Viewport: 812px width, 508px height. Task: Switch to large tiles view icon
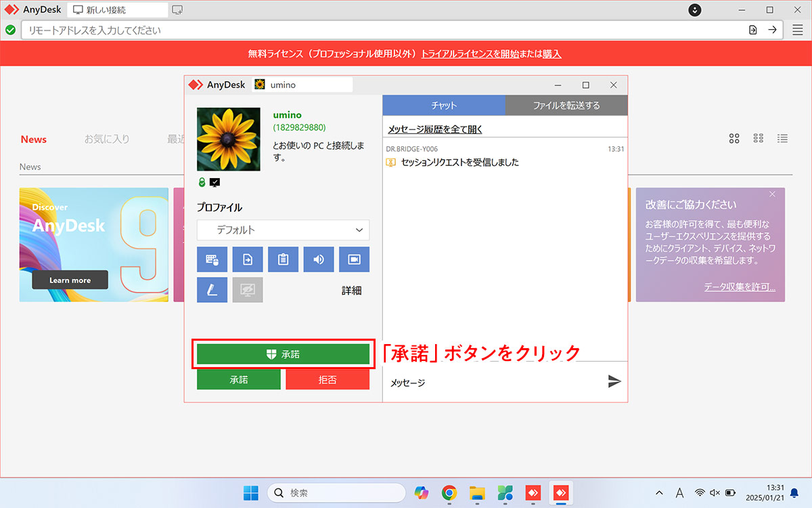pyautogui.click(x=734, y=138)
